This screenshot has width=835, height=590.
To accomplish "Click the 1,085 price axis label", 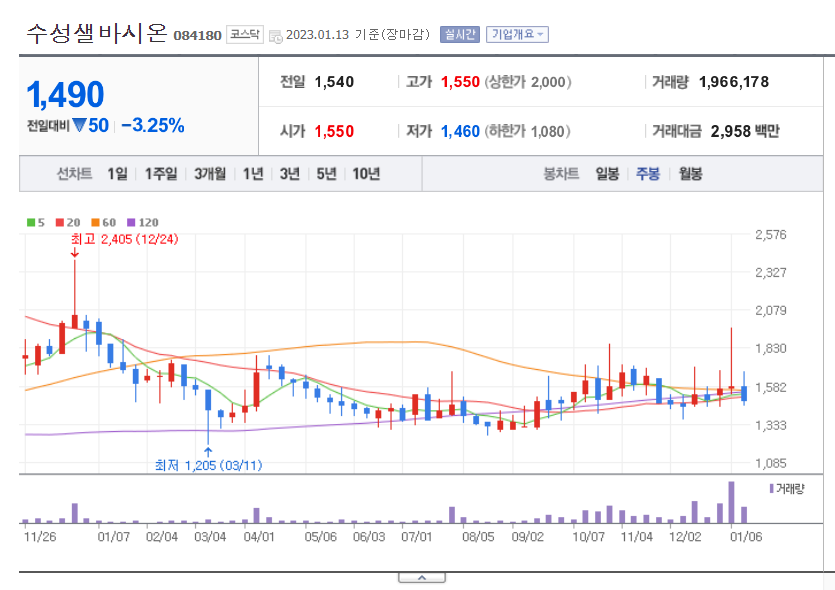I will (x=771, y=463).
